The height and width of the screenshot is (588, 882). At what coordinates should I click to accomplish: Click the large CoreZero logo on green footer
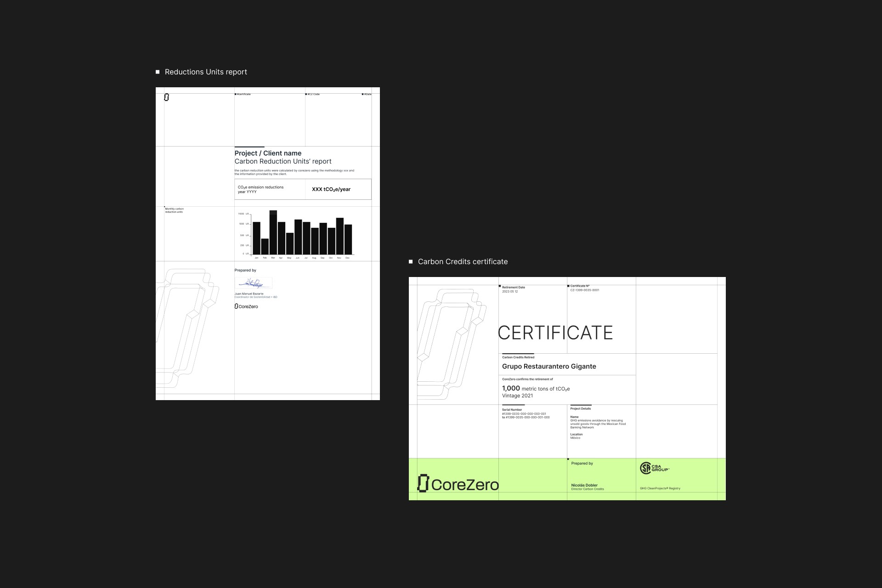tap(458, 484)
